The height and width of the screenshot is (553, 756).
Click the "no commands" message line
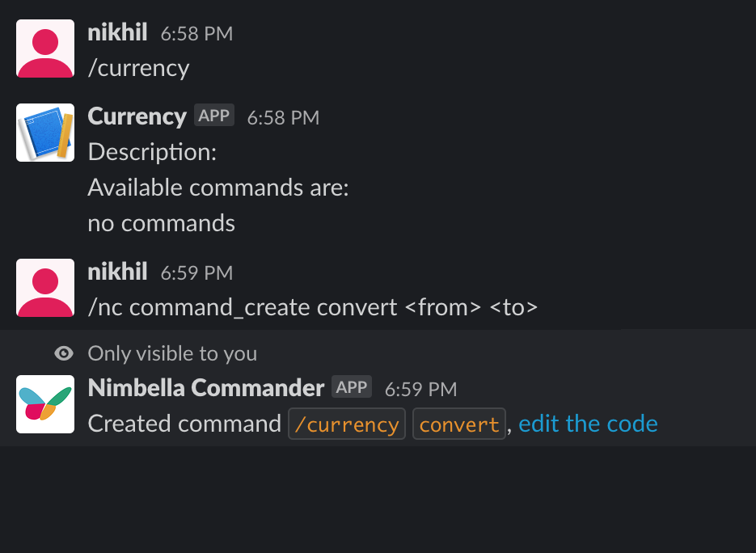pyautogui.click(x=161, y=223)
